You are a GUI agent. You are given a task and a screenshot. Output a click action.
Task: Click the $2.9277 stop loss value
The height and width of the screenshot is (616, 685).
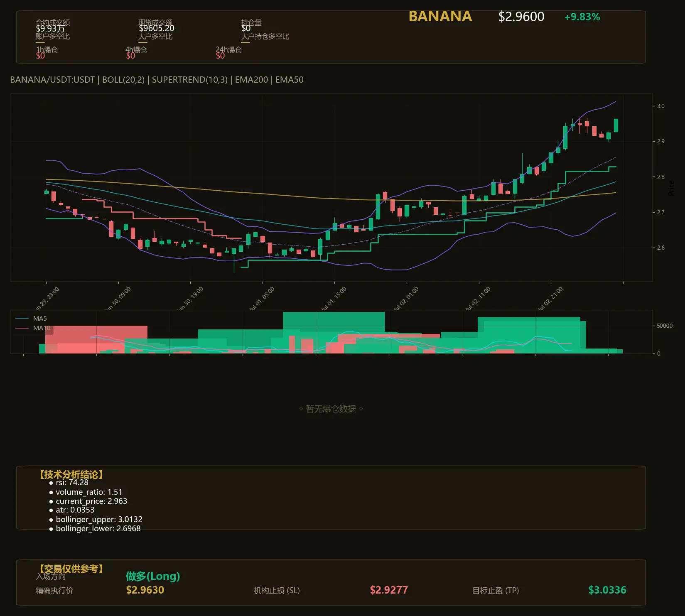pyautogui.click(x=389, y=590)
